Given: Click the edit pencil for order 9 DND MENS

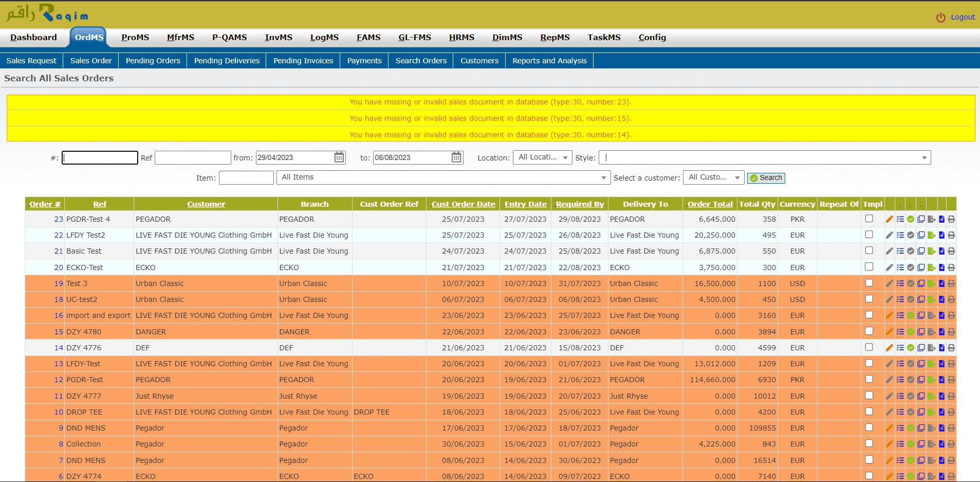Looking at the screenshot, I should coord(889,428).
